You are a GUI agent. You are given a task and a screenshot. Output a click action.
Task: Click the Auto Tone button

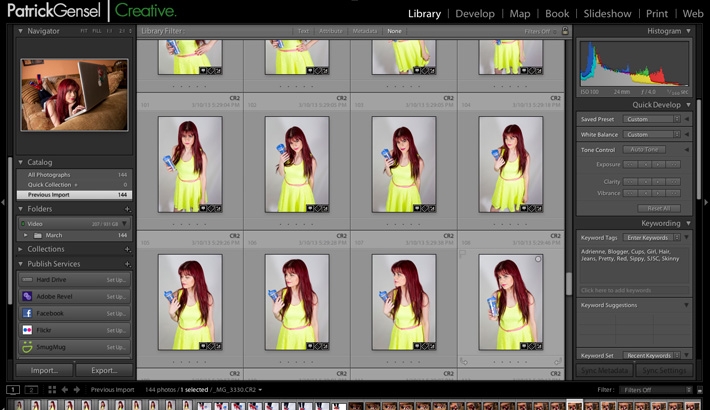(644, 150)
